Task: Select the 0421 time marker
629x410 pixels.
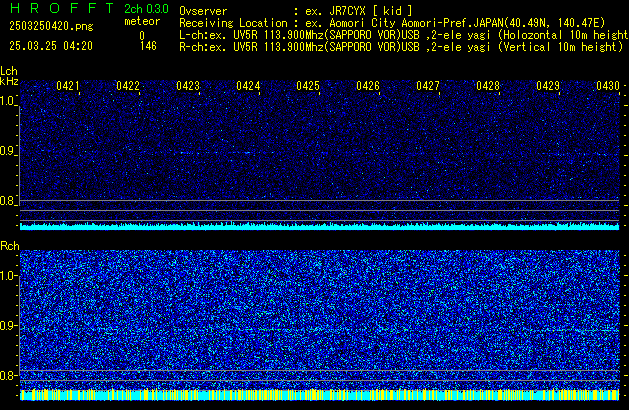Action: pos(68,86)
